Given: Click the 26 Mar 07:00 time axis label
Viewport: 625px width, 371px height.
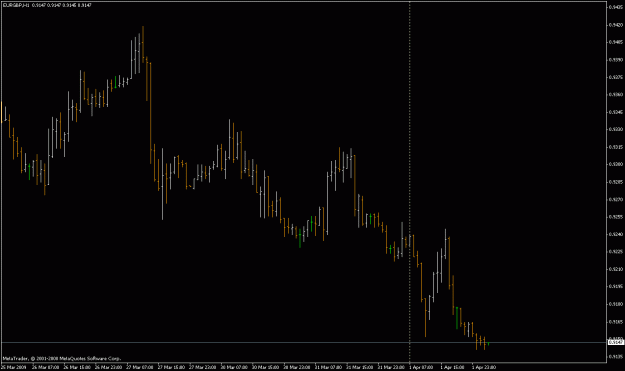Looking at the screenshot, I should click(45, 367).
